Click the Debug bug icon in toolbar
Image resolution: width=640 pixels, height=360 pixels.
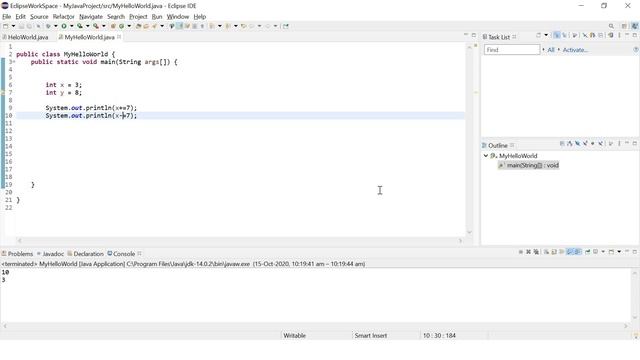tap(48, 26)
